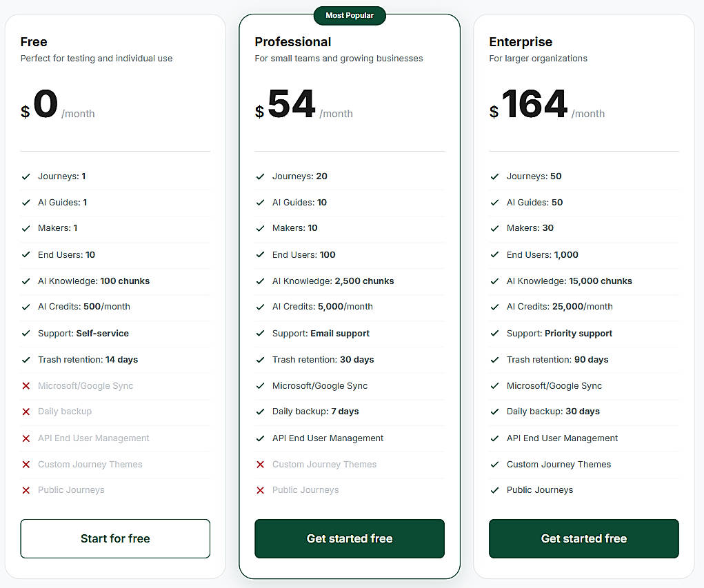Click checkmark beside 'AI Credits: 5,000/month'
704x588 pixels.
pyautogui.click(x=261, y=307)
